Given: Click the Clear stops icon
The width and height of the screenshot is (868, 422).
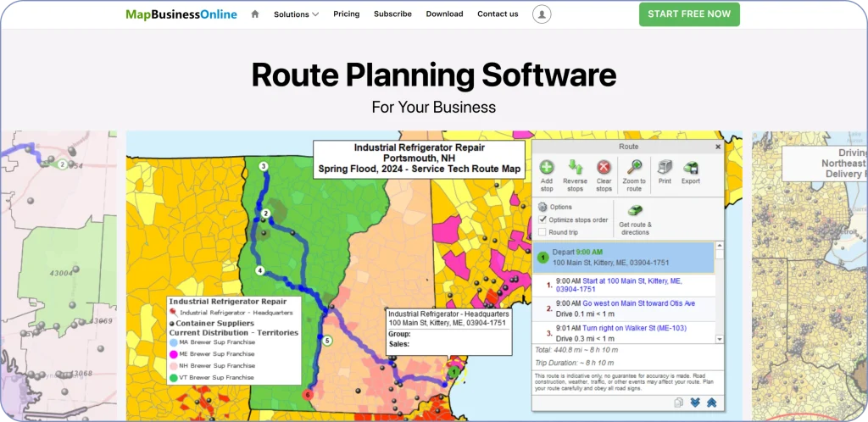Looking at the screenshot, I should [604, 167].
